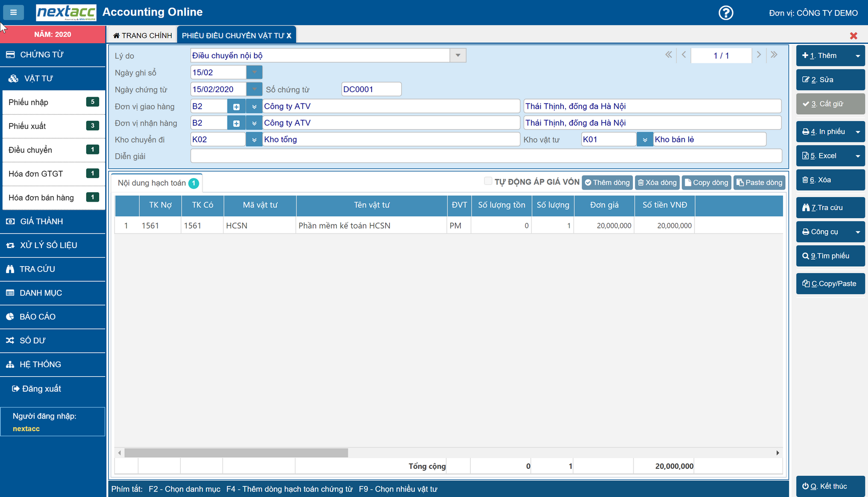
Task: Open the Báo cáo menu
Action: 38,317
